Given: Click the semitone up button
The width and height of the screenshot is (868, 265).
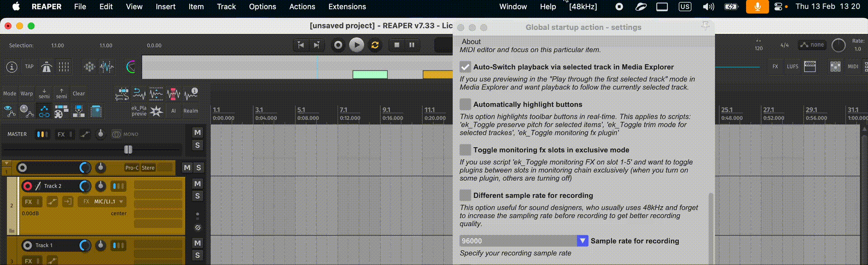Looking at the screenshot, I should click(61, 94).
